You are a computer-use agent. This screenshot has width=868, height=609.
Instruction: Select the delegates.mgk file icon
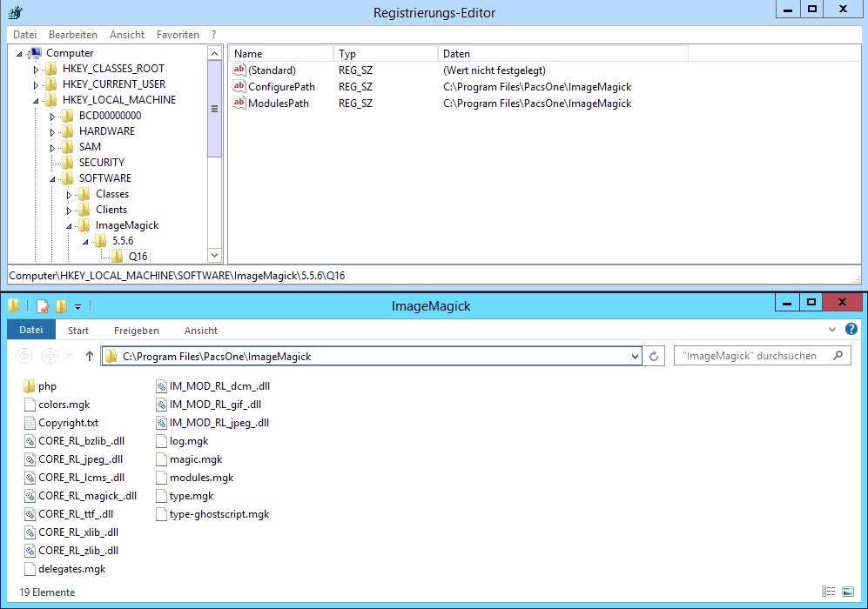click(x=30, y=569)
